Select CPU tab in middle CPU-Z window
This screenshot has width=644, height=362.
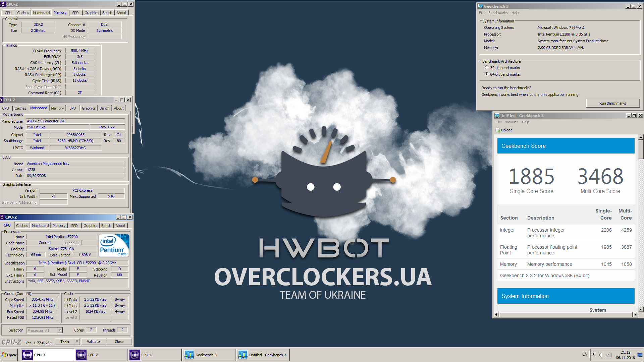[x=6, y=108]
